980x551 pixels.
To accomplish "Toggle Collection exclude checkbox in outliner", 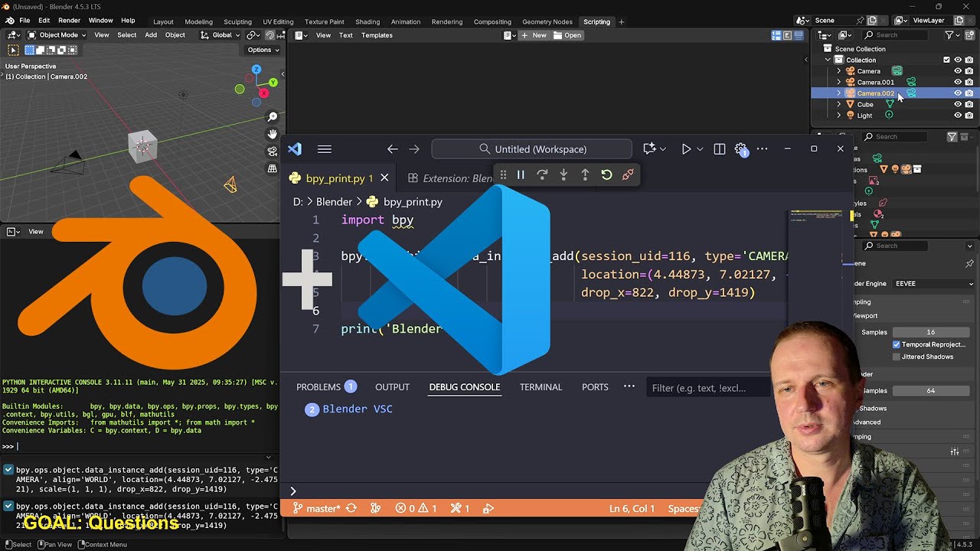I will (x=946, y=60).
